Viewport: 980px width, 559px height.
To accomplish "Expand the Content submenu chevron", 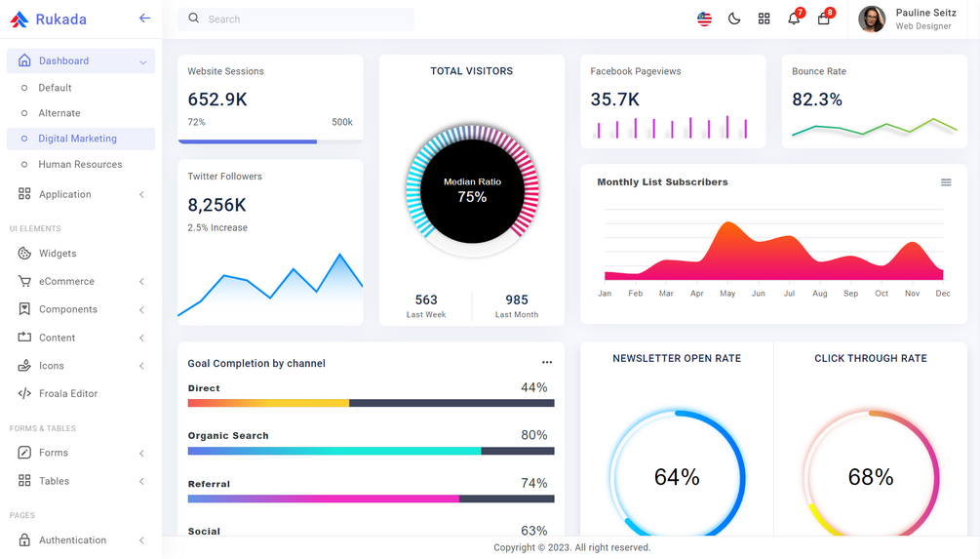I will (141, 338).
